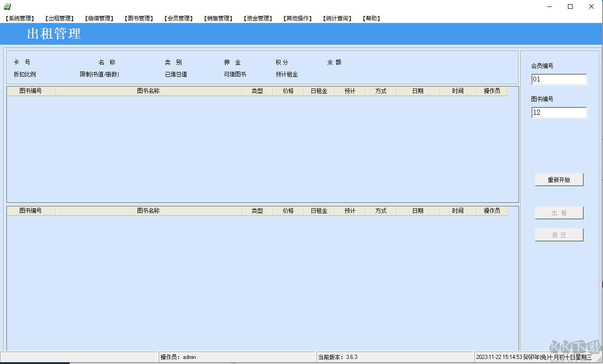The height and width of the screenshot is (364, 603).
Task: Click the 返还 button
Action: point(559,235)
